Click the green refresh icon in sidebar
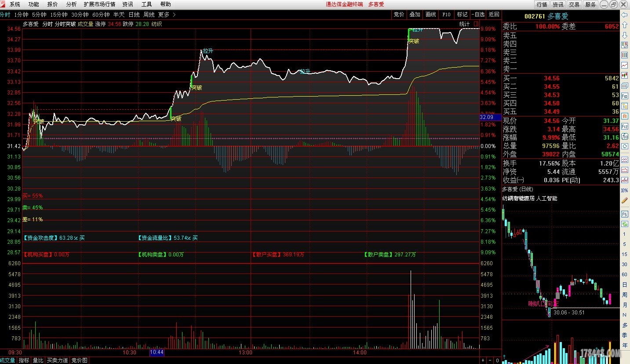Image resolution: width=630 pixels, height=364 pixels. [x=624, y=224]
